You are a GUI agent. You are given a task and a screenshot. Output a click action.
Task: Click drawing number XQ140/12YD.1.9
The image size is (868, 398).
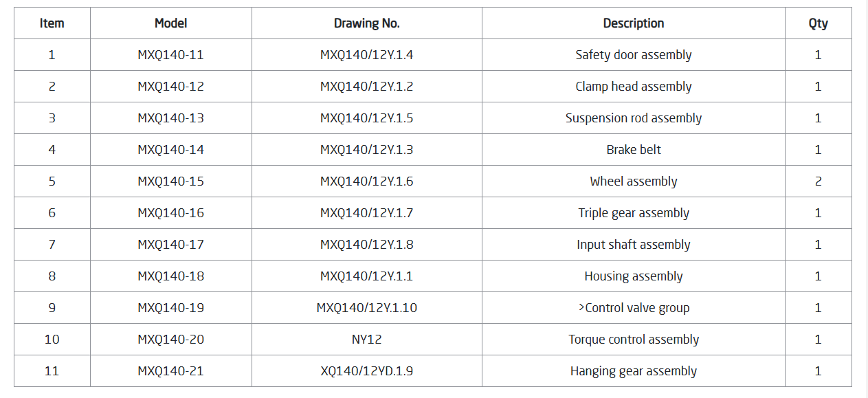coord(366,371)
